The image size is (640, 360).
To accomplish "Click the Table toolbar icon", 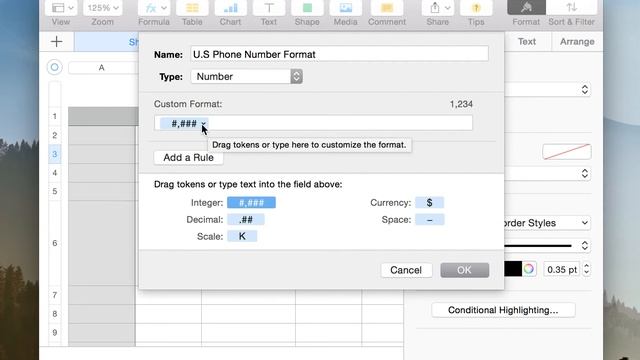I will [192, 8].
